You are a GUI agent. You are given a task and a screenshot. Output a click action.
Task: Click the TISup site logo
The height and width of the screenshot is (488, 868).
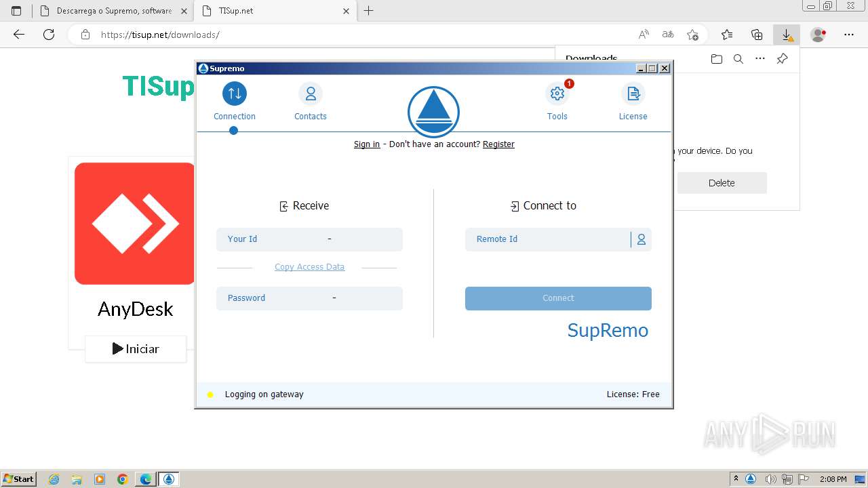pyautogui.click(x=158, y=87)
